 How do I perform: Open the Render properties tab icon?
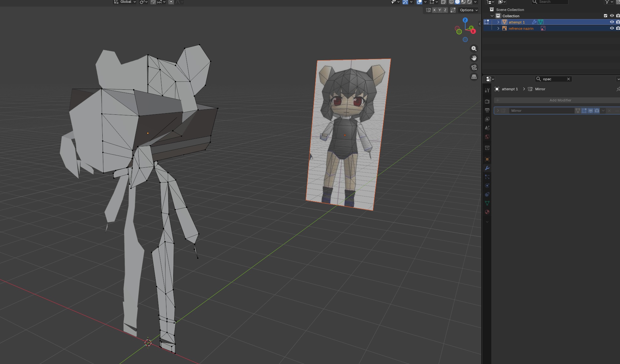click(x=487, y=101)
